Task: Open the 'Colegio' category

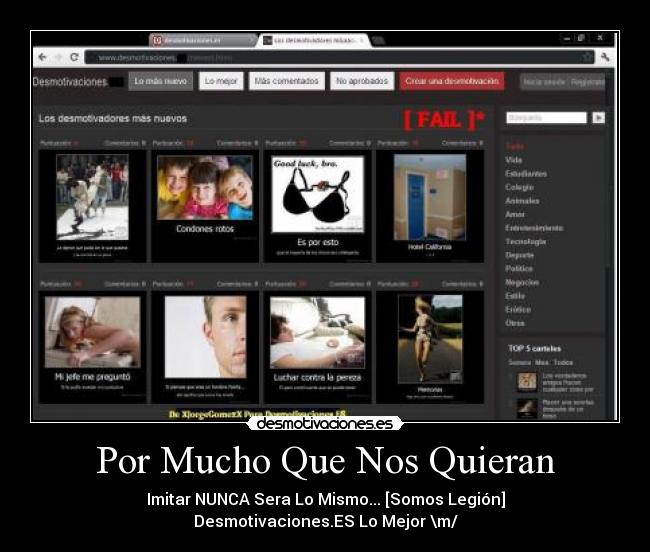Action: pos(519,187)
